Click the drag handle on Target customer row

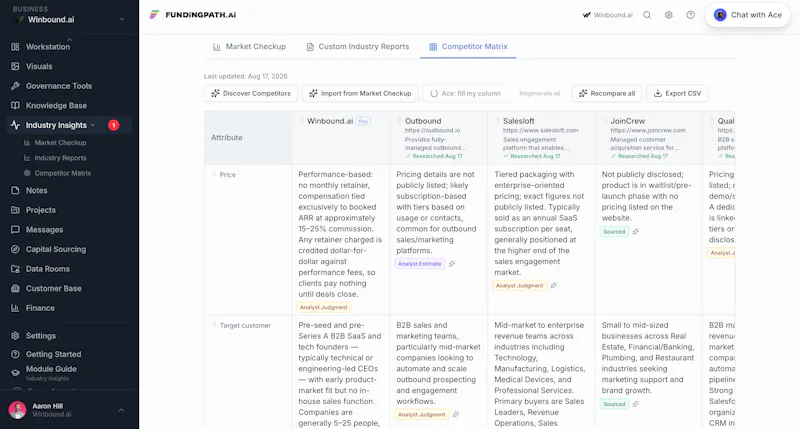(x=214, y=325)
